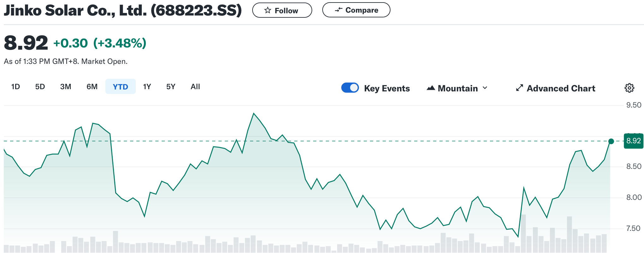The width and height of the screenshot is (644, 253).
Task: Click the Advanced Chart expand-arrows icon
Action: [519, 88]
